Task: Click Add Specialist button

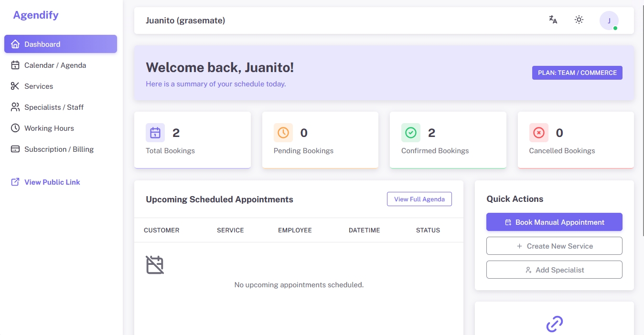Action: (x=554, y=270)
